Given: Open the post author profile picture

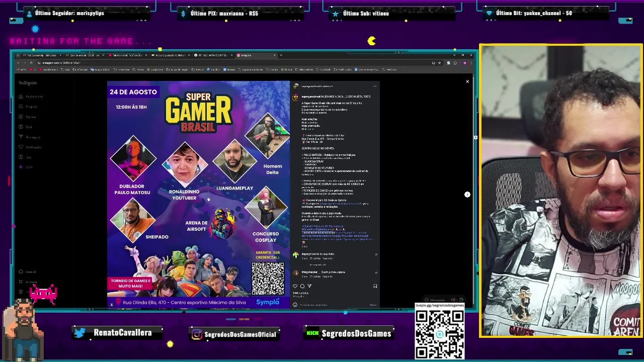Looking at the screenshot, I should pos(295,86).
